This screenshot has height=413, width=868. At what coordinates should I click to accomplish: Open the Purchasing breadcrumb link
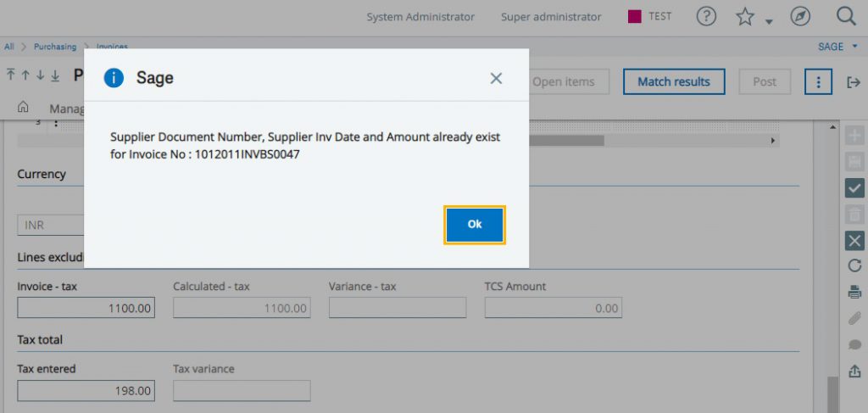pos(55,47)
